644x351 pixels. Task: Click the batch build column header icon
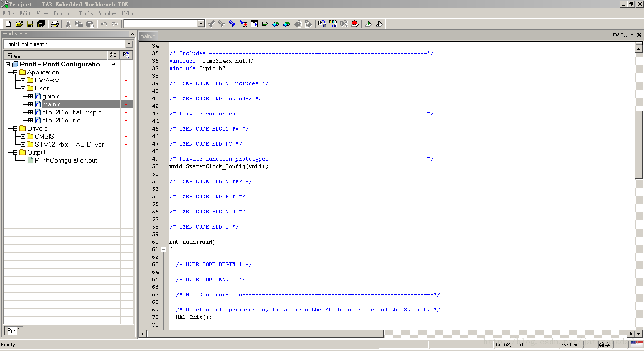point(126,56)
